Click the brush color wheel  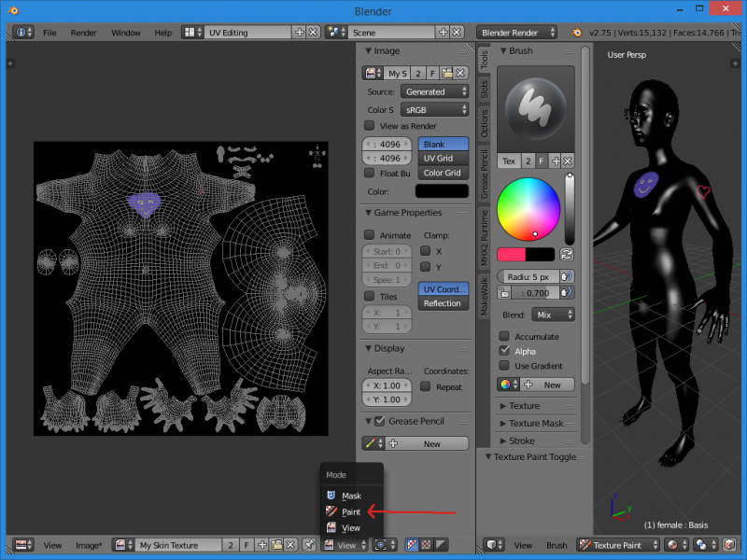[528, 207]
